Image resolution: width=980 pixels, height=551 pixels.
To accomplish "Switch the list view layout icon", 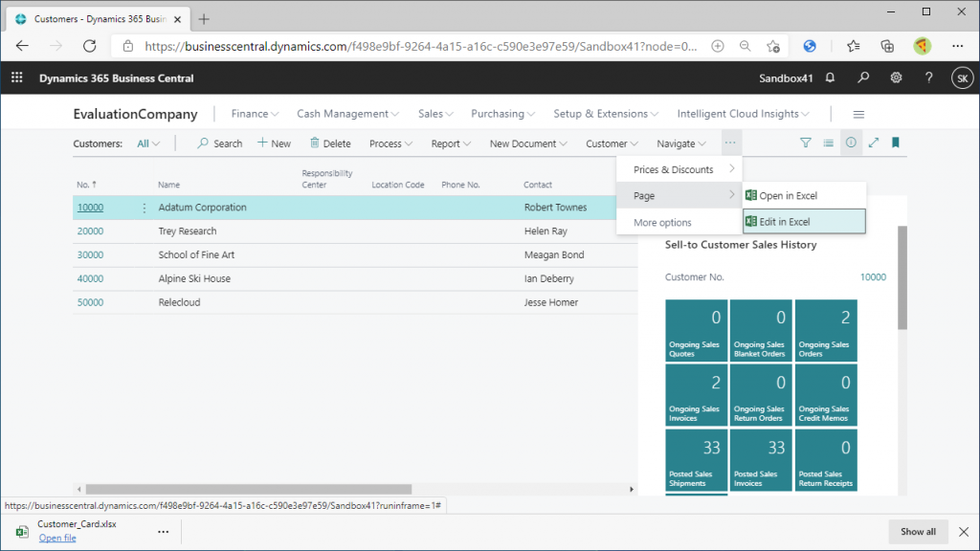I will tap(828, 143).
